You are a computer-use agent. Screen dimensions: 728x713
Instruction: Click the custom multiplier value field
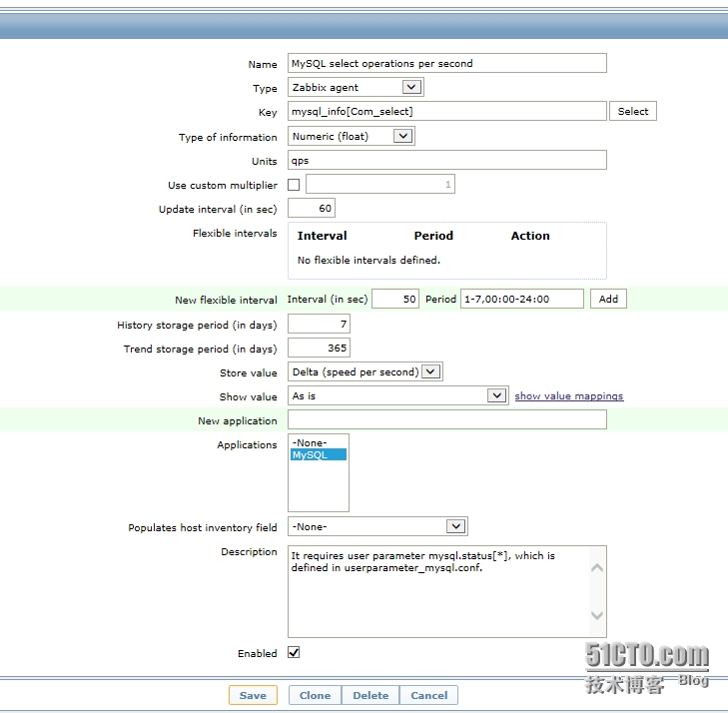tap(379, 185)
